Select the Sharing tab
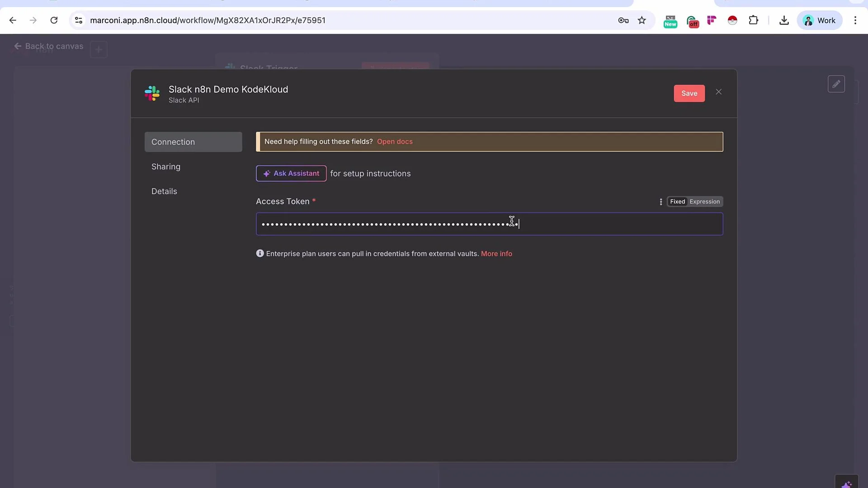 [193, 167]
